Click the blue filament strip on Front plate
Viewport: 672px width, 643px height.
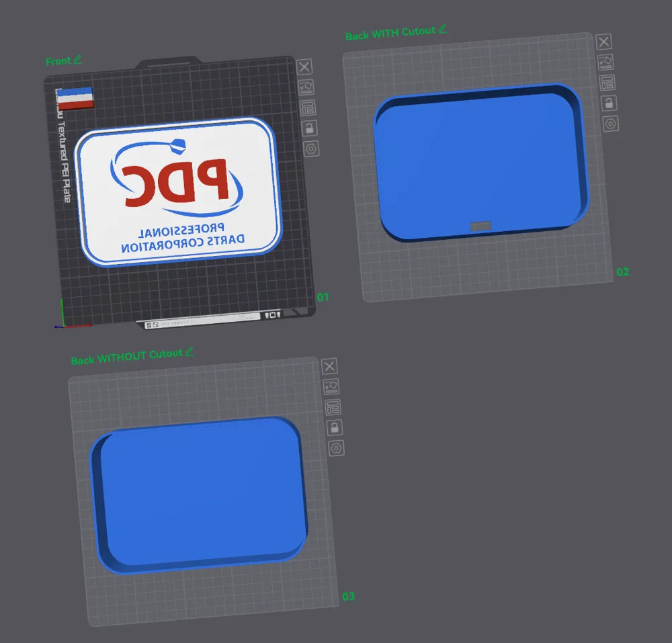[x=75, y=91]
